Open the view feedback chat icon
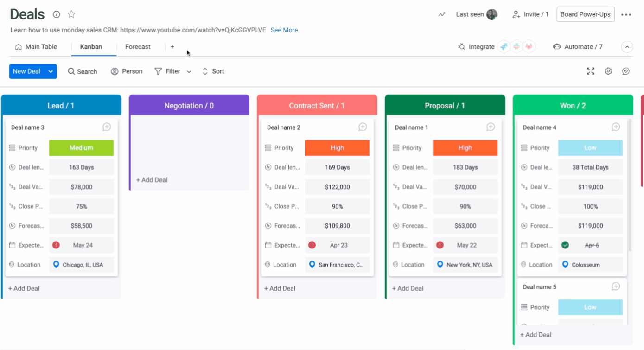 [x=626, y=71]
